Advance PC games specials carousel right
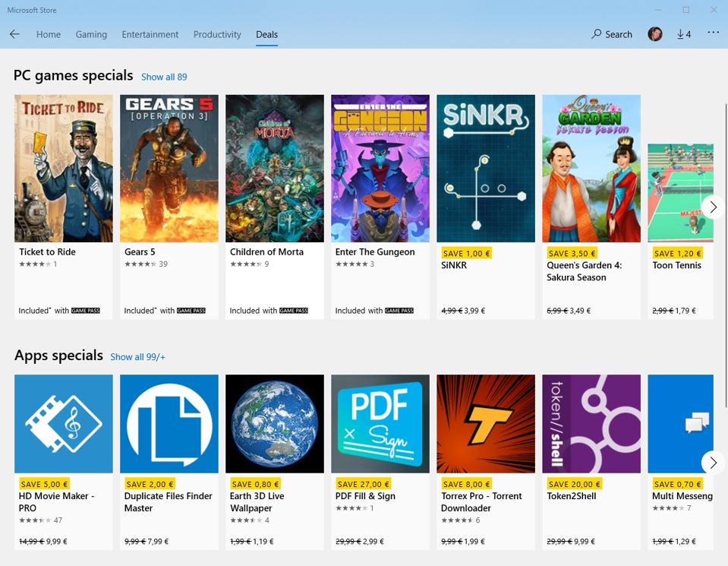The height and width of the screenshot is (566, 728). (713, 207)
